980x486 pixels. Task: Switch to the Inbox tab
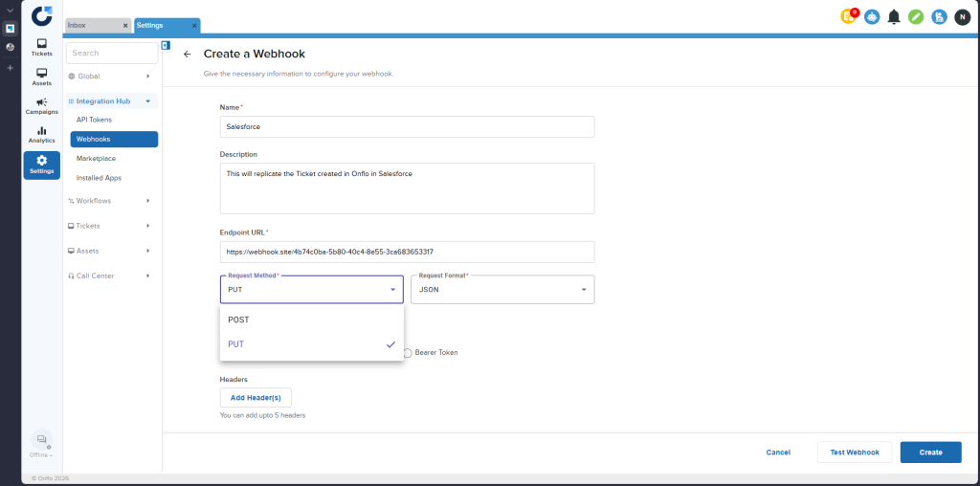99,26
